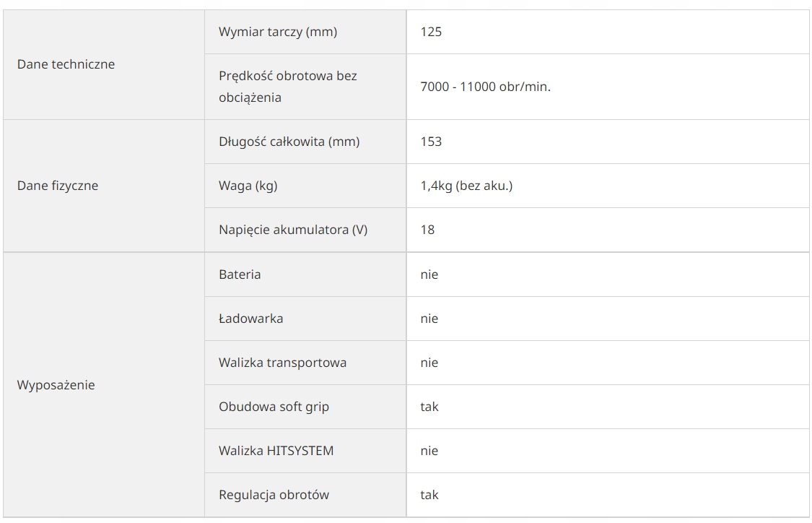The image size is (812, 523).
Task: Select the "Długość całkowita (mm)" label
Action: [289, 142]
